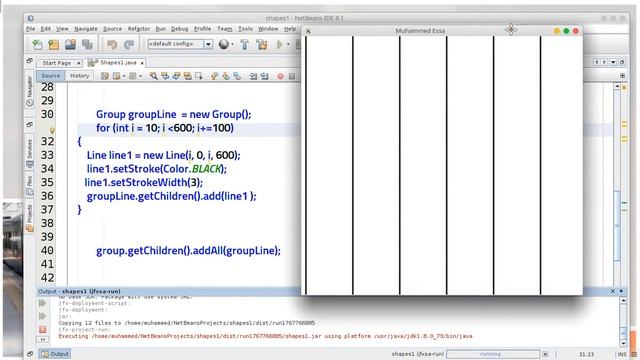Image resolution: width=640 pixels, height=360 pixels.
Task: Open the dropdown arrow beside the globe icon
Action: tap(233, 44)
